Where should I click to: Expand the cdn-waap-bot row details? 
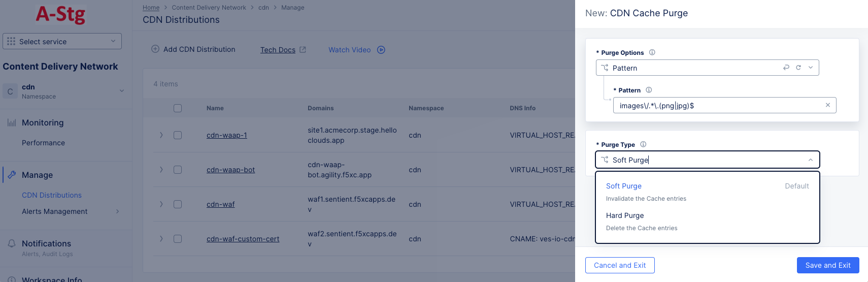point(161,170)
